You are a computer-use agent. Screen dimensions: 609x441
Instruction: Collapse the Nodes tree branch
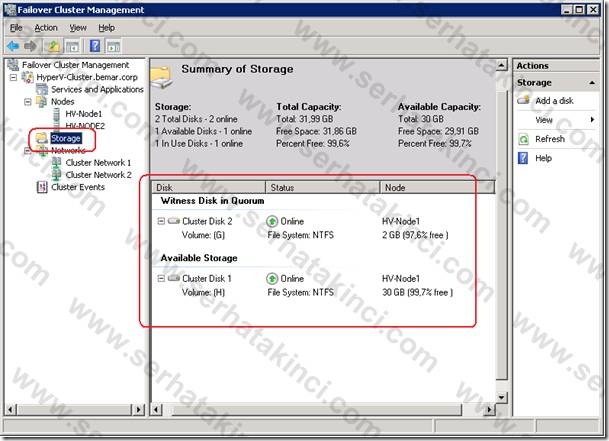28,102
